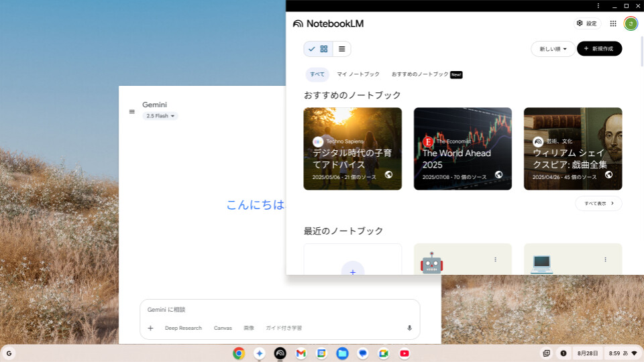644x362 pixels.
Task: Expand すべて表示 for recommended notebooks
Action: (x=598, y=203)
